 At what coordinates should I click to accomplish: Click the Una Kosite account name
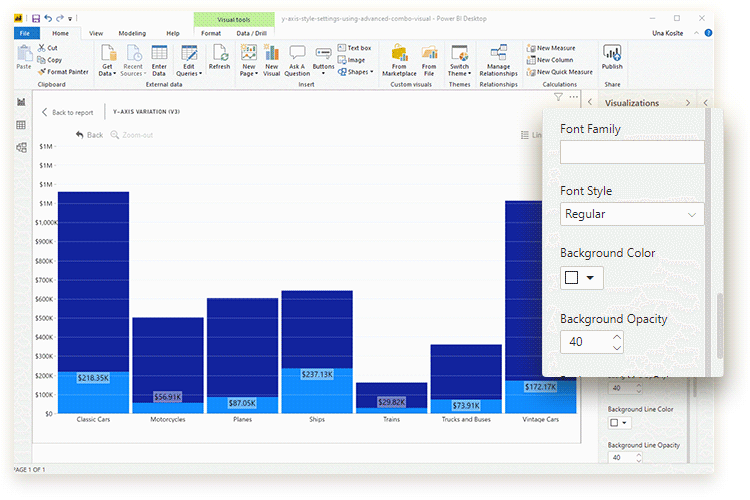(x=668, y=33)
